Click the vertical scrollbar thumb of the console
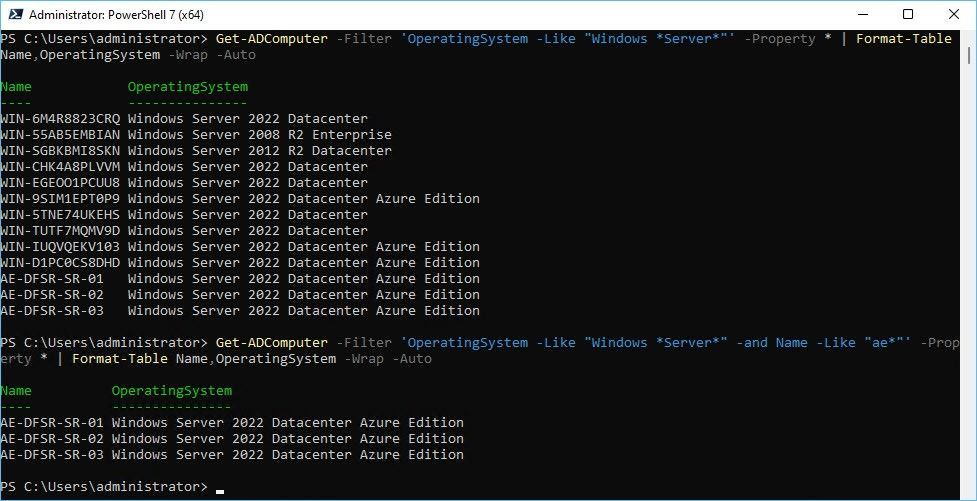This screenshot has width=977, height=501. [x=969, y=56]
